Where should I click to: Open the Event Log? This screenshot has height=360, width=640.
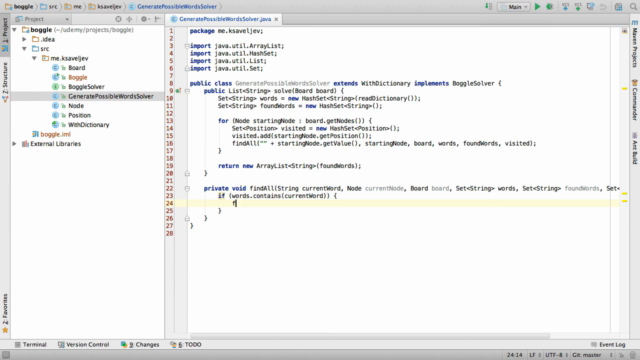[x=608, y=344]
